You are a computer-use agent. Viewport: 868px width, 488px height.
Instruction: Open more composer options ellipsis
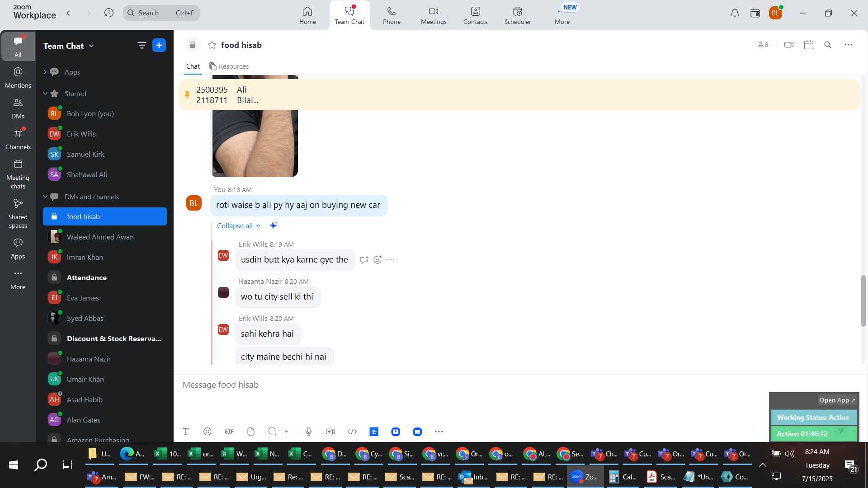click(439, 432)
